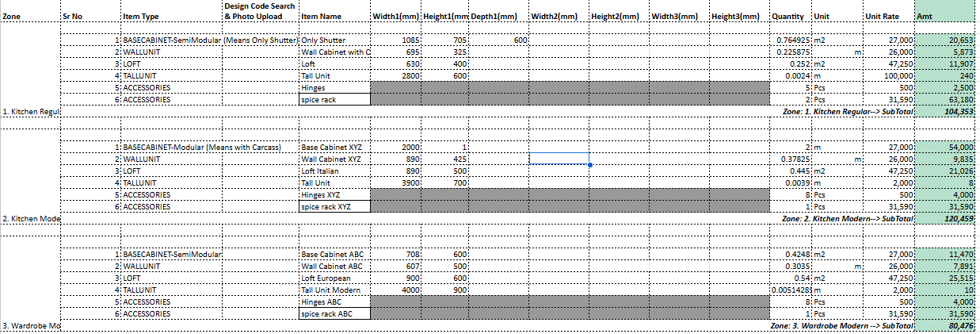Select the 'Only Shutter' item name cell
This screenshot has height=334, width=980.
pos(334,40)
